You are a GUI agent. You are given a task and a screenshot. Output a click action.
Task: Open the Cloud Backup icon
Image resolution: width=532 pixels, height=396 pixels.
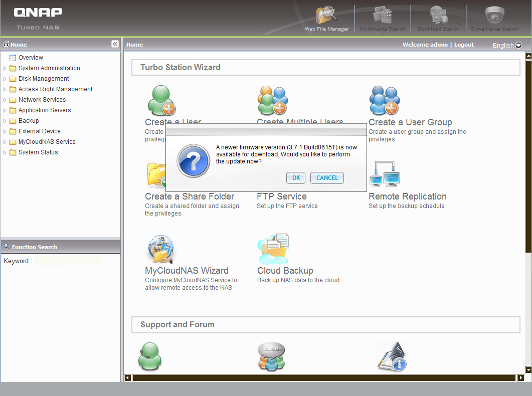coord(273,249)
